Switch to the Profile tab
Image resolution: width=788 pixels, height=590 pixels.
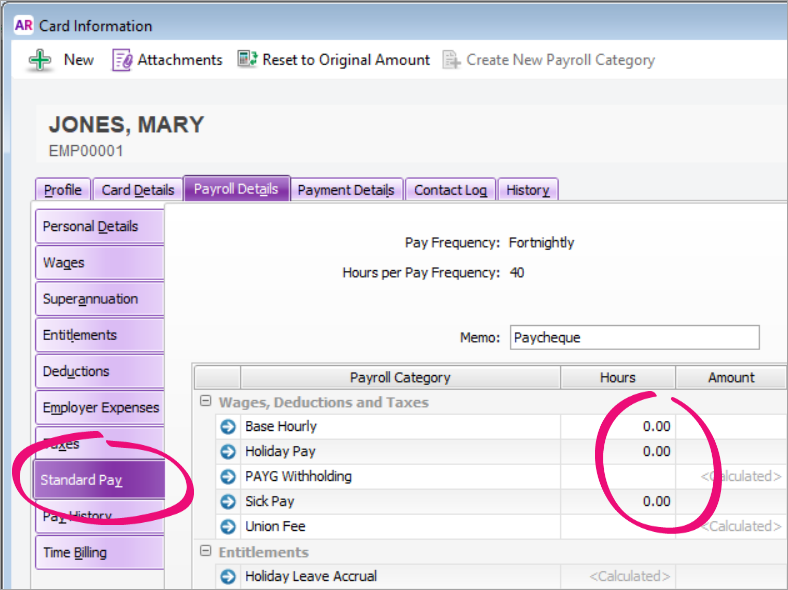(x=63, y=190)
